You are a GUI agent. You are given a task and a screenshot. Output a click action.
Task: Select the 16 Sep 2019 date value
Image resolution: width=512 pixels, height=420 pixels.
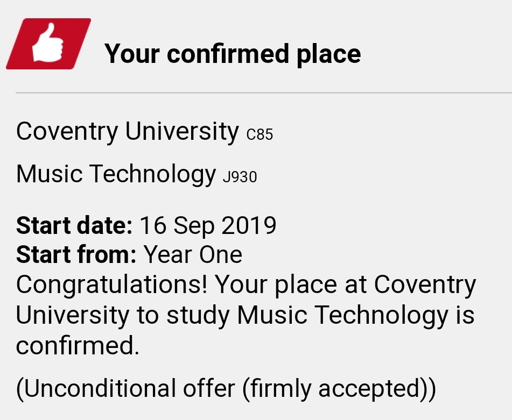click(x=208, y=226)
